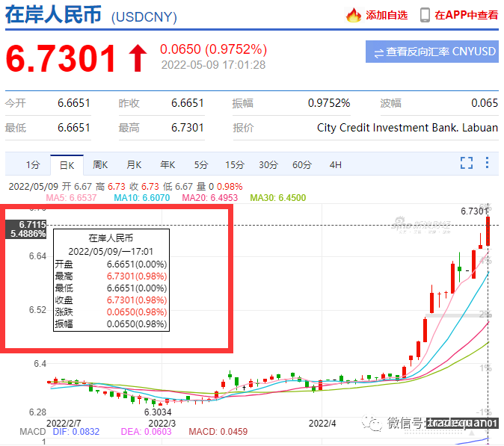Click the 振幅 value 0.9752%
The image size is (504, 446).
329,103
